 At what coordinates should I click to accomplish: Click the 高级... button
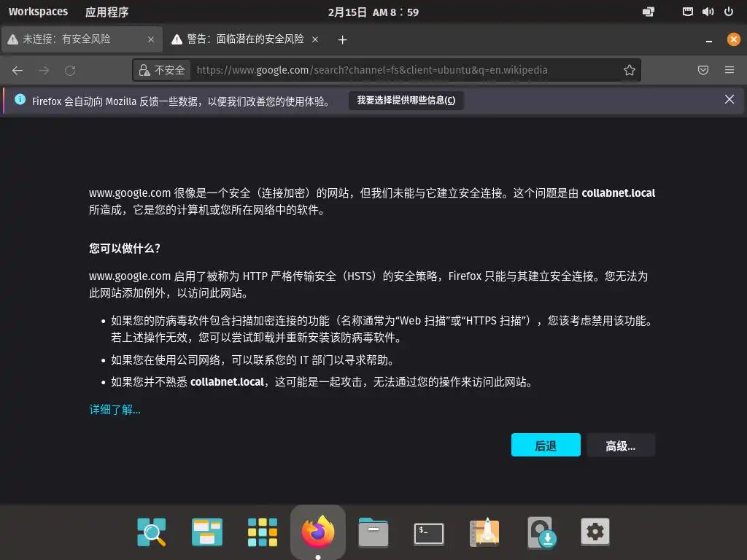[621, 446]
